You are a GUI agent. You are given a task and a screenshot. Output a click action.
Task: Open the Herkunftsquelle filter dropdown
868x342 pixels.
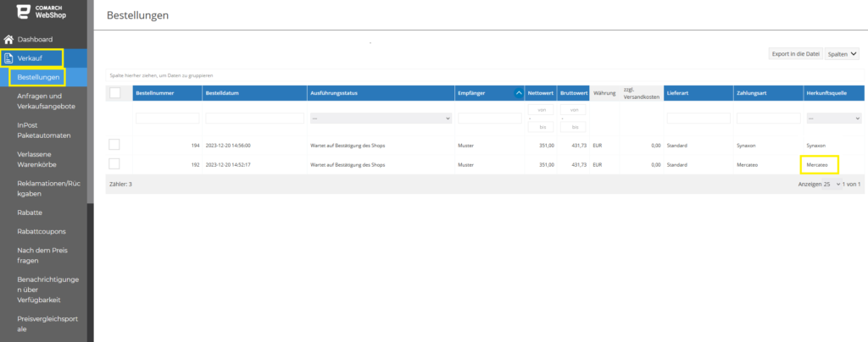click(x=834, y=119)
